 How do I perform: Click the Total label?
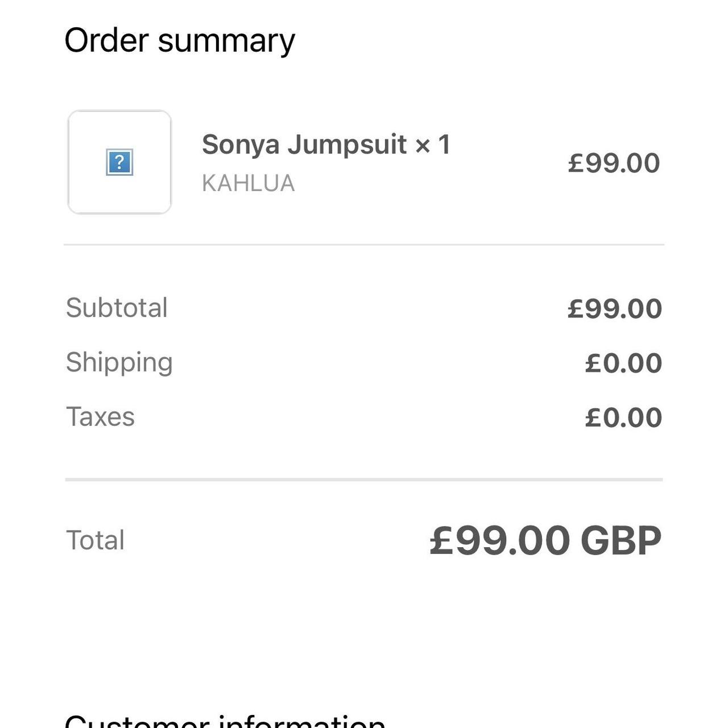(95, 540)
